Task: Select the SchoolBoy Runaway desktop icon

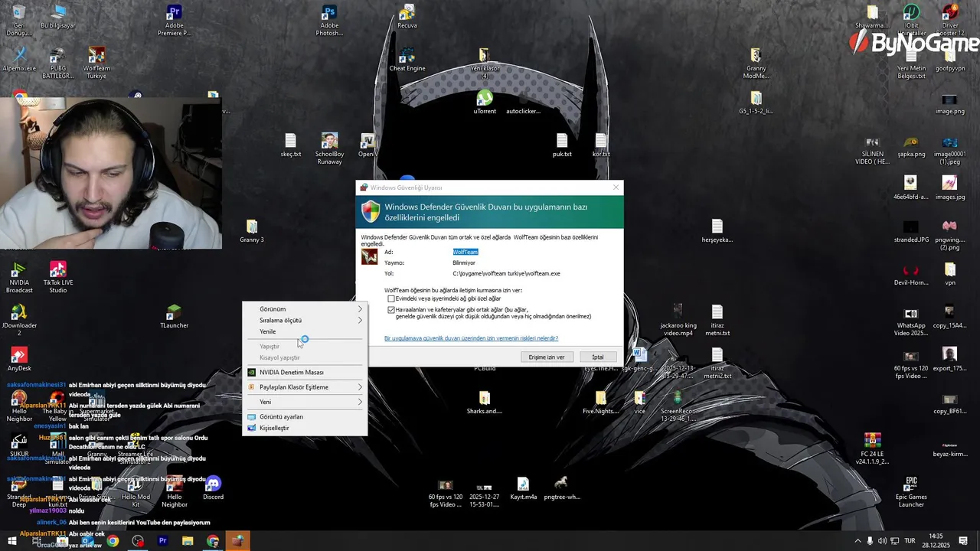Action: coord(329,149)
